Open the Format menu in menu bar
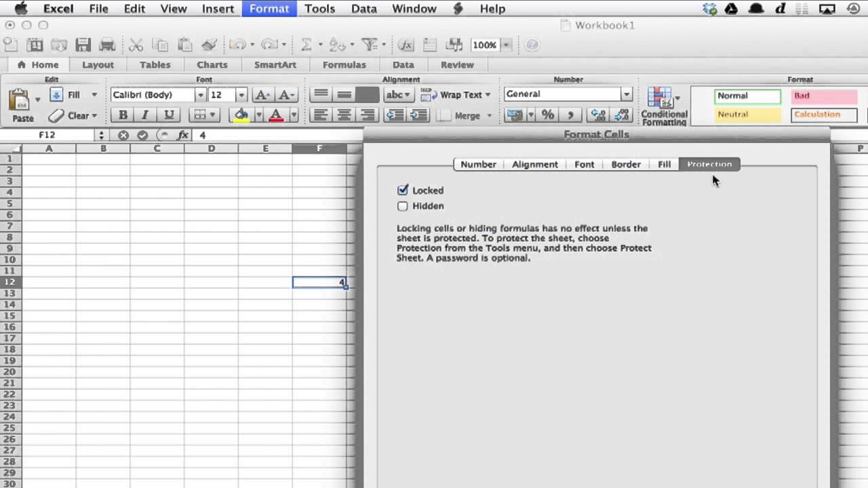 pyautogui.click(x=269, y=9)
